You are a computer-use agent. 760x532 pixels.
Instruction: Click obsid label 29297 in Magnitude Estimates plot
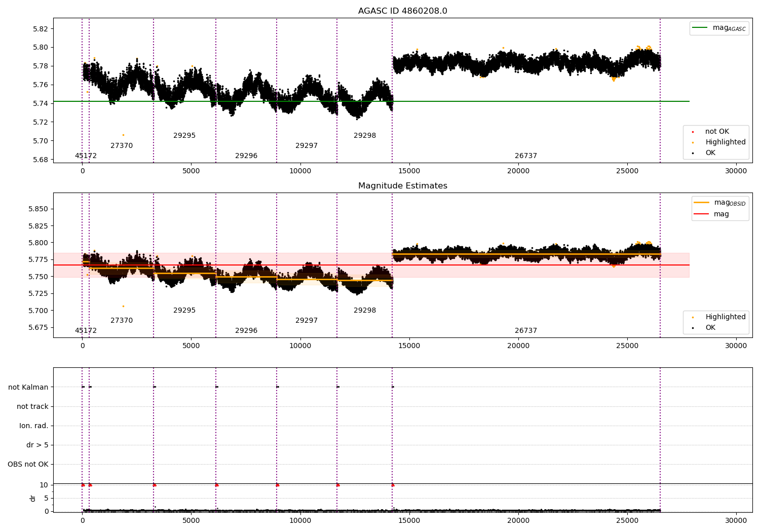(307, 321)
